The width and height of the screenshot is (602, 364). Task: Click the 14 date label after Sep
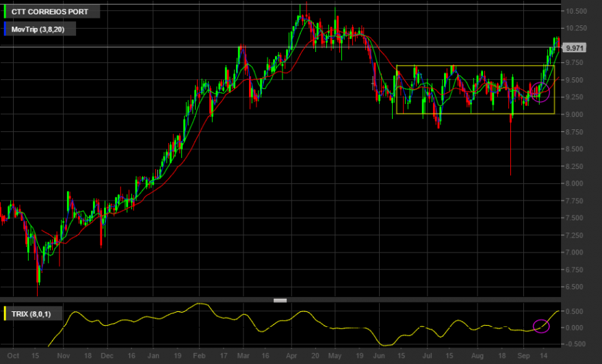pyautogui.click(x=544, y=356)
